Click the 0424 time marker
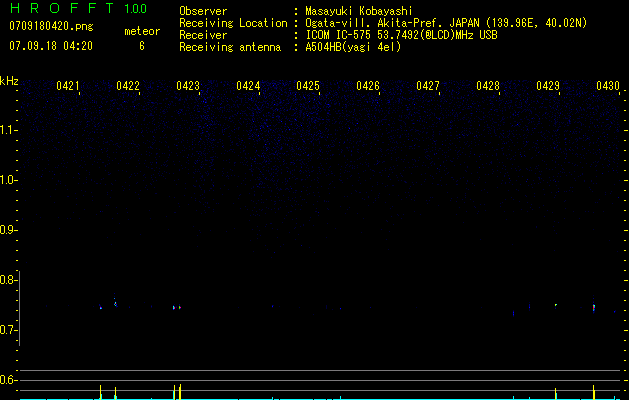Image resolution: width=629 pixels, height=400 pixels. click(248, 86)
